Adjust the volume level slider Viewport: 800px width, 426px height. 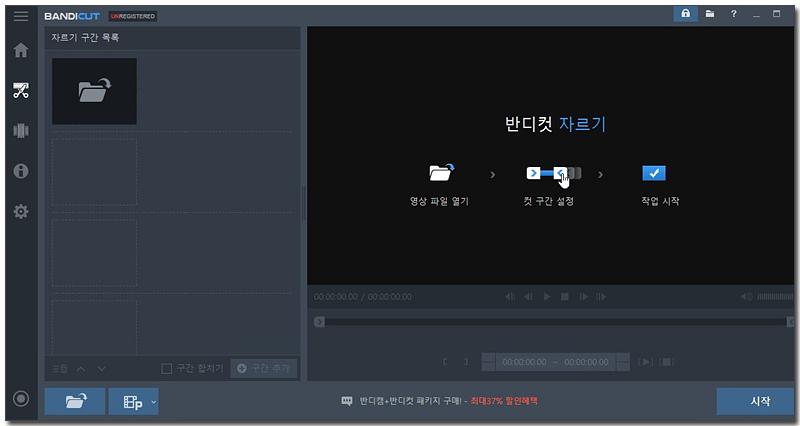point(775,296)
